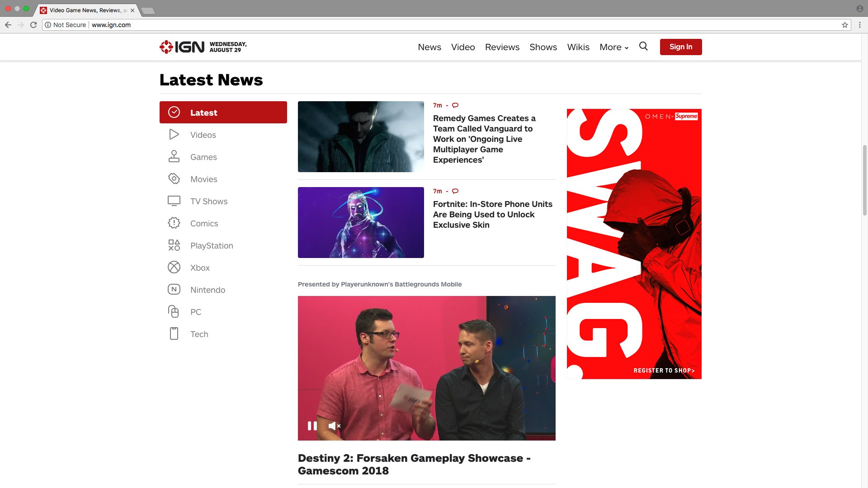This screenshot has width=868, height=488.
Task: Open the Chrome three-dot menu
Action: click(x=859, y=25)
